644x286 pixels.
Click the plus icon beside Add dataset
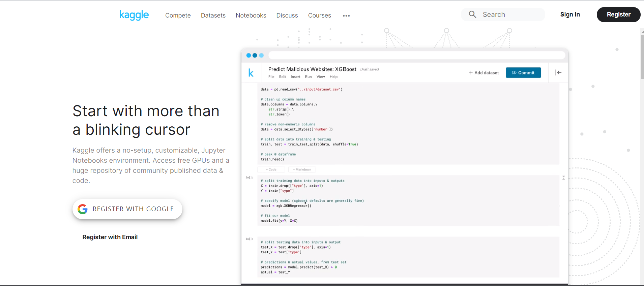(471, 73)
